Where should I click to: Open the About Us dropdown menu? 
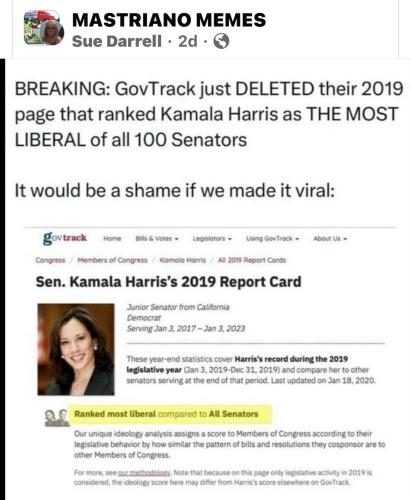[x=330, y=239]
